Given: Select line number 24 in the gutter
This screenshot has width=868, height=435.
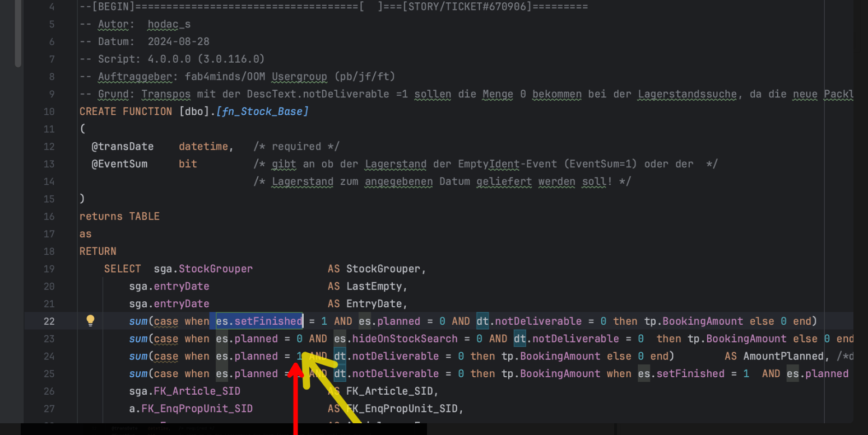Looking at the screenshot, I should tap(49, 356).
